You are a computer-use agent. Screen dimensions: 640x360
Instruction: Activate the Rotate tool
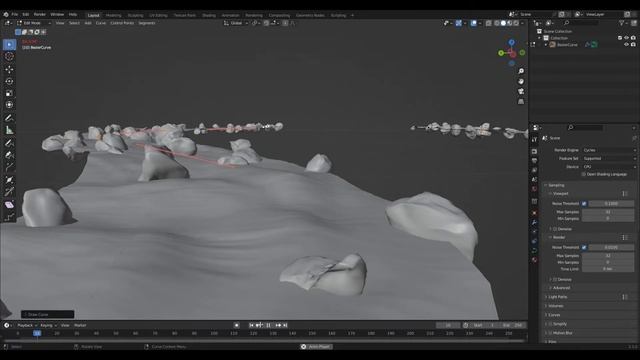tap(9, 81)
